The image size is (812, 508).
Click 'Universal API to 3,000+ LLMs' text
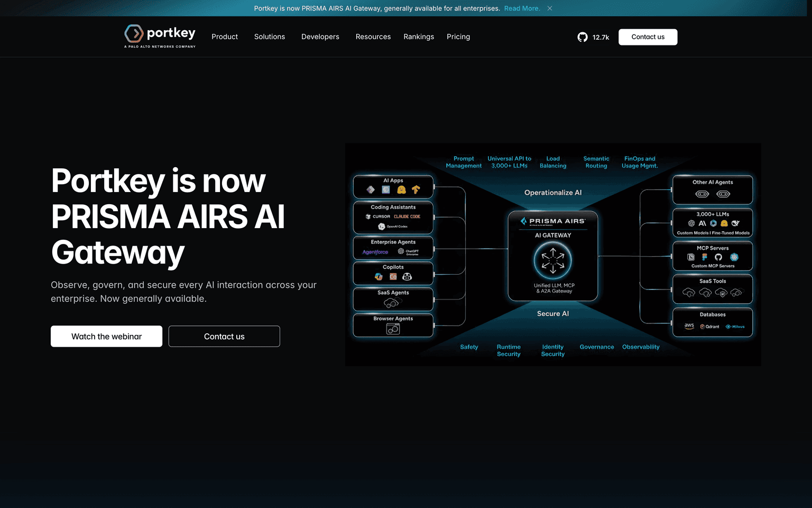(510, 162)
